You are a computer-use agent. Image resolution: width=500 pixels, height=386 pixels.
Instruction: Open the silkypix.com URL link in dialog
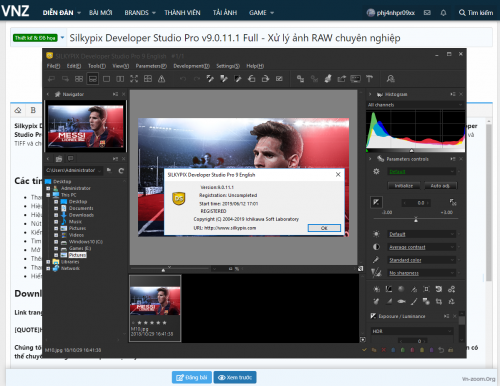pos(230,228)
